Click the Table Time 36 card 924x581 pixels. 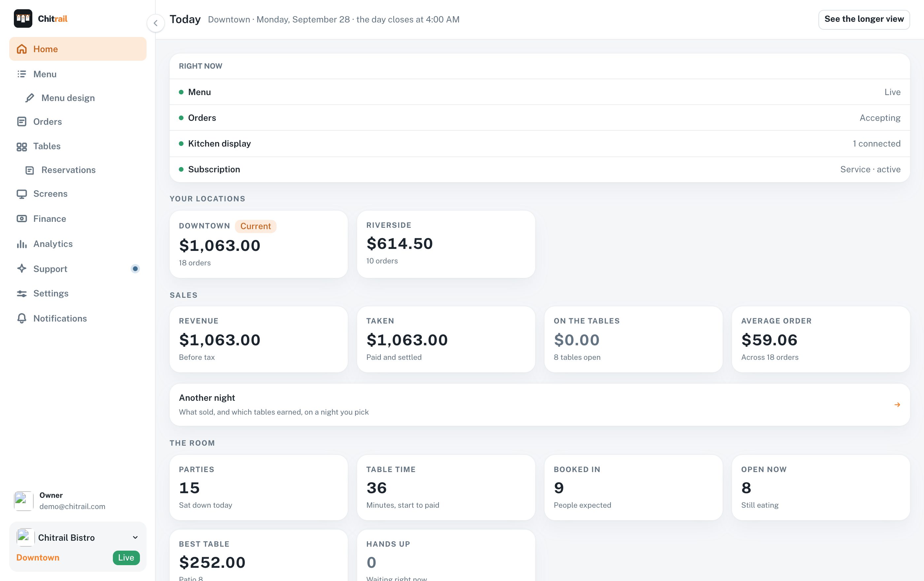[x=446, y=487]
